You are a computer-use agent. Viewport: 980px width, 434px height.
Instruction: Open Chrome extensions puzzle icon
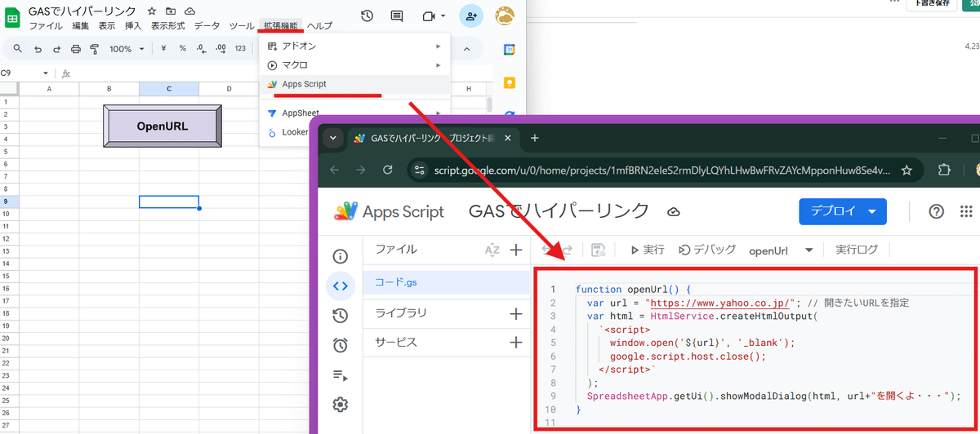coord(944,170)
